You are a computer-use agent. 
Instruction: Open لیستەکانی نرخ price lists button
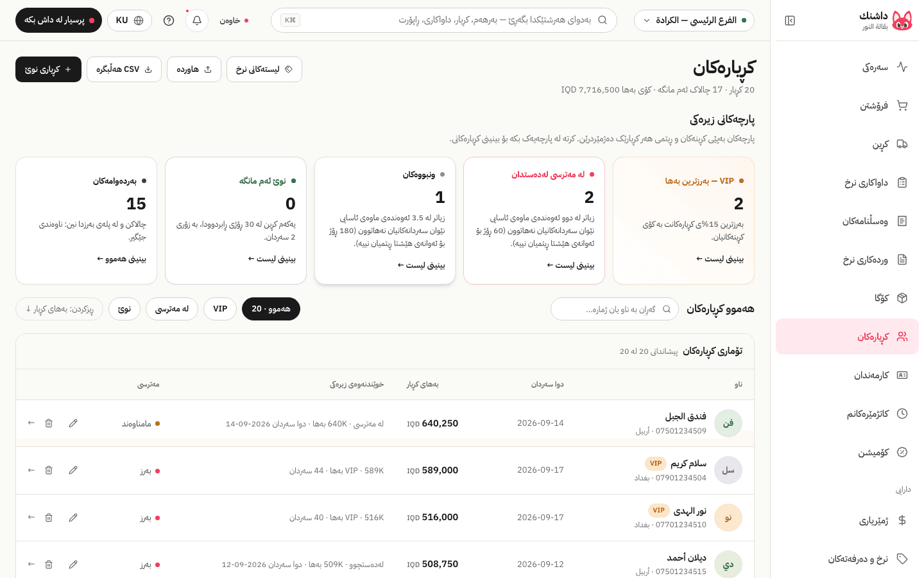click(264, 69)
